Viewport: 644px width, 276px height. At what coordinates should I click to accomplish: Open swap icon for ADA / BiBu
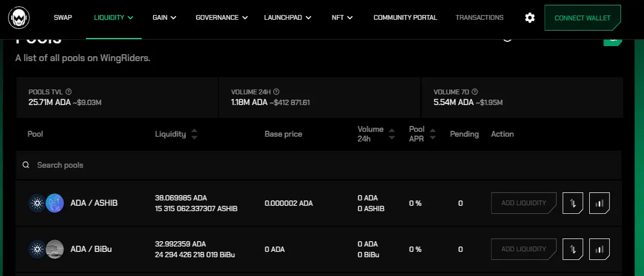point(573,249)
